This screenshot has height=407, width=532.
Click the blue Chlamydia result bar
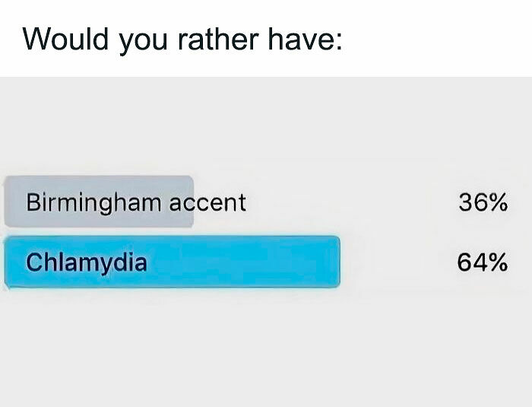[228, 262]
